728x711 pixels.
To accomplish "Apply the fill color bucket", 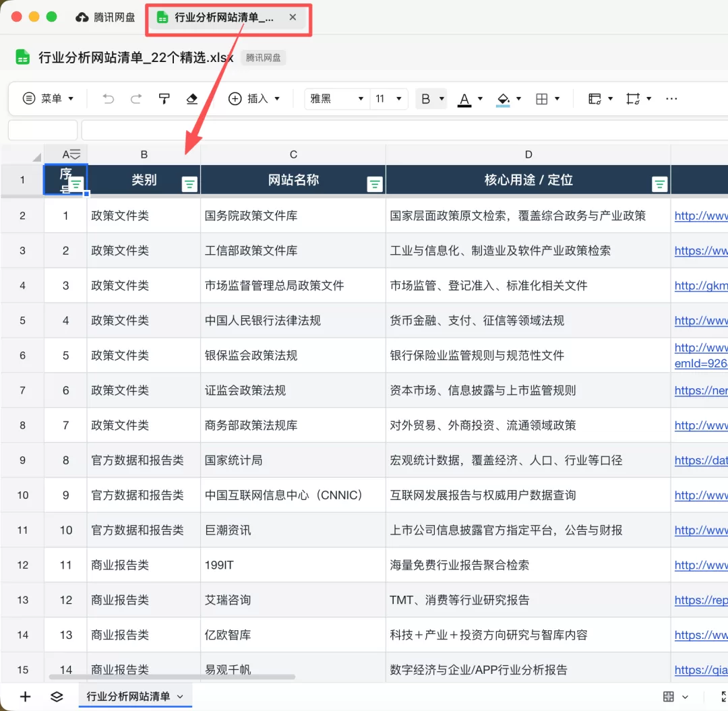I will tap(503, 99).
